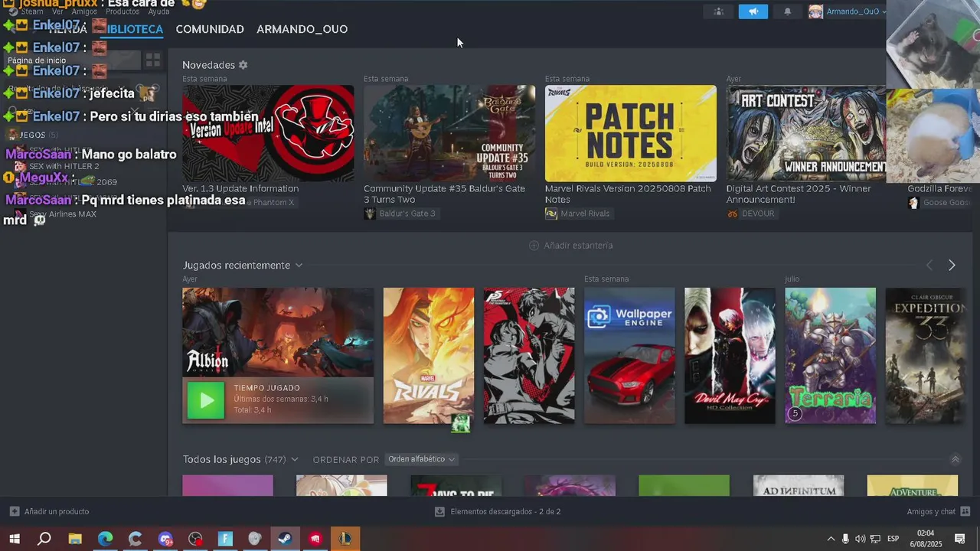Open the Albion Online game cover
The height and width of the screenshot is (551, 980).
tap(278, 332)
